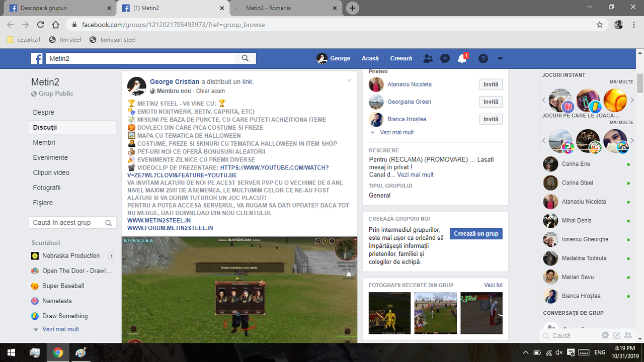Open the Facebook account dropdown arrow
Image resolution: width=644 pixels, height=362 pixels.
[500, 58]
